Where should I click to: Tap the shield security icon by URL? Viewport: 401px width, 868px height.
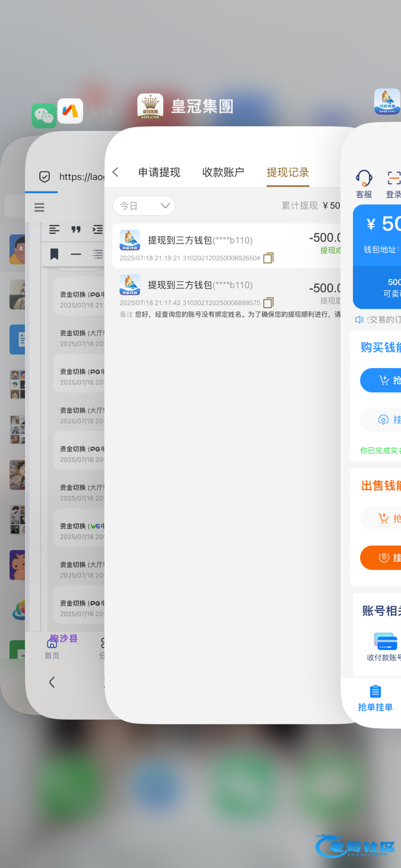point(44,177)
